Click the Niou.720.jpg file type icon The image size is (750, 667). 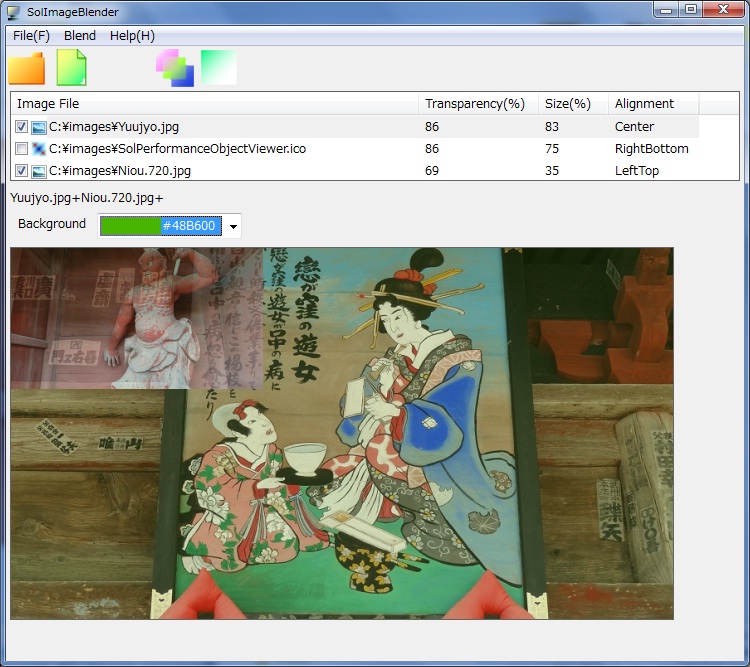coord(39,171)
